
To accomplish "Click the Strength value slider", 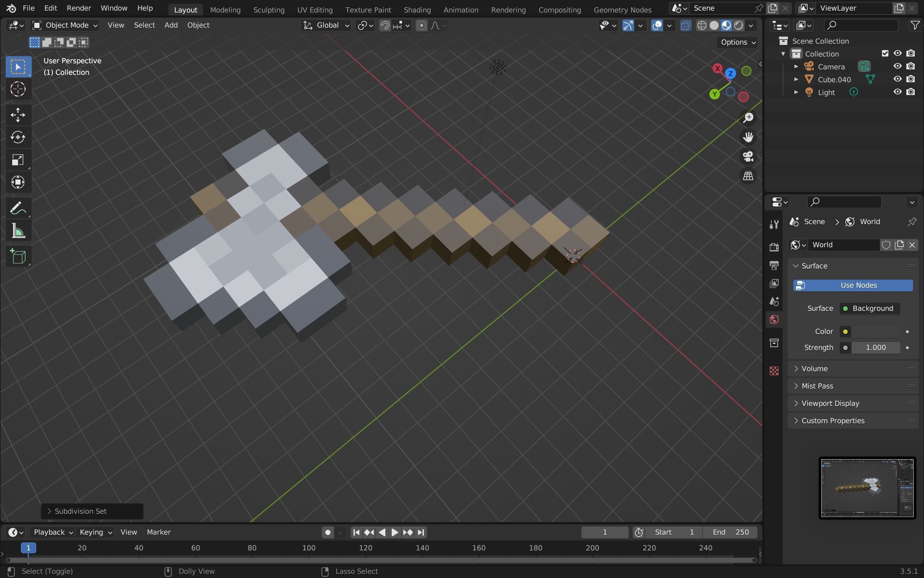I will tap(876, 347).
